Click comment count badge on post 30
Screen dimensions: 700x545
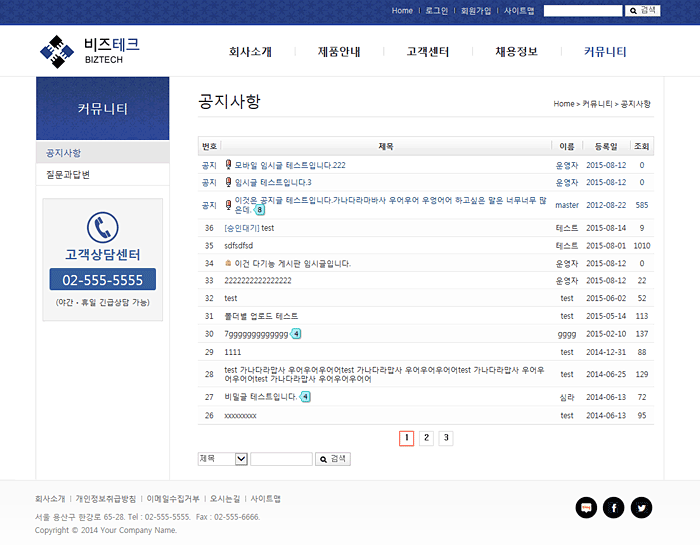pos(296,333)
